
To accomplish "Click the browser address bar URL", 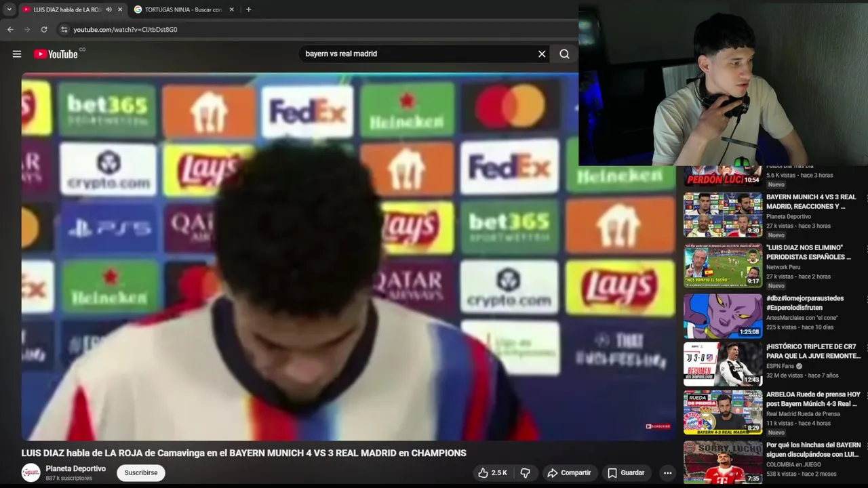I will [x=125, y=30].
